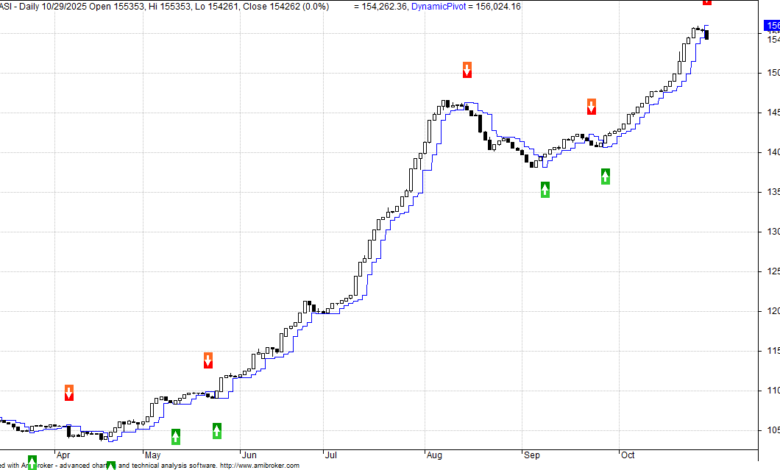Screen dimensions: 780x470
Task: Click the Aug label on date axis
Action: (x=434, y=454)
